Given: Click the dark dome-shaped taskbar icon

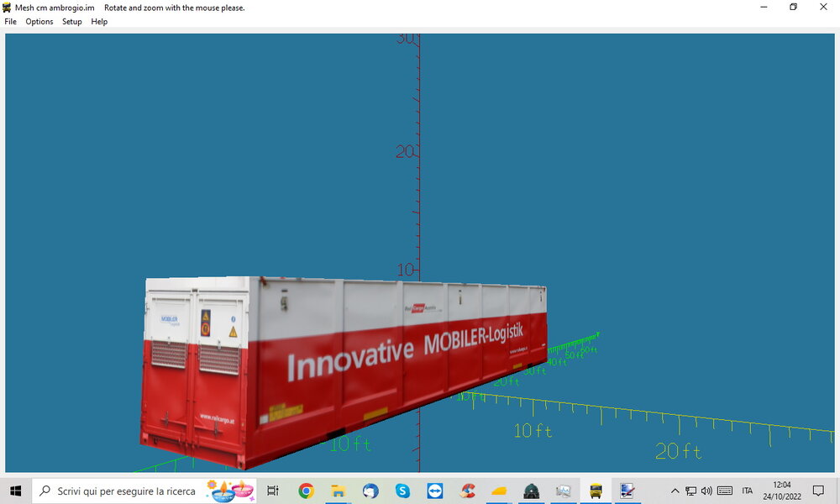Looking at the screenshot, I should 531,491.
